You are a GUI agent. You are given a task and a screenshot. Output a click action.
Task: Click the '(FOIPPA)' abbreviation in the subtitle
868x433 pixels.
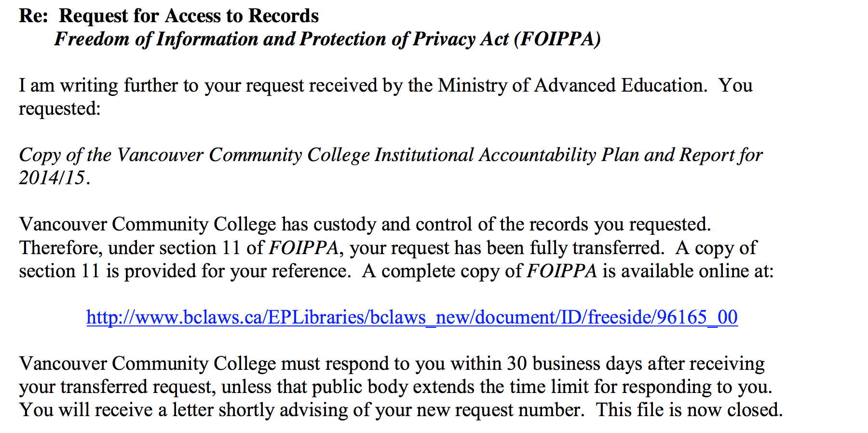click(x=557, y=39)
